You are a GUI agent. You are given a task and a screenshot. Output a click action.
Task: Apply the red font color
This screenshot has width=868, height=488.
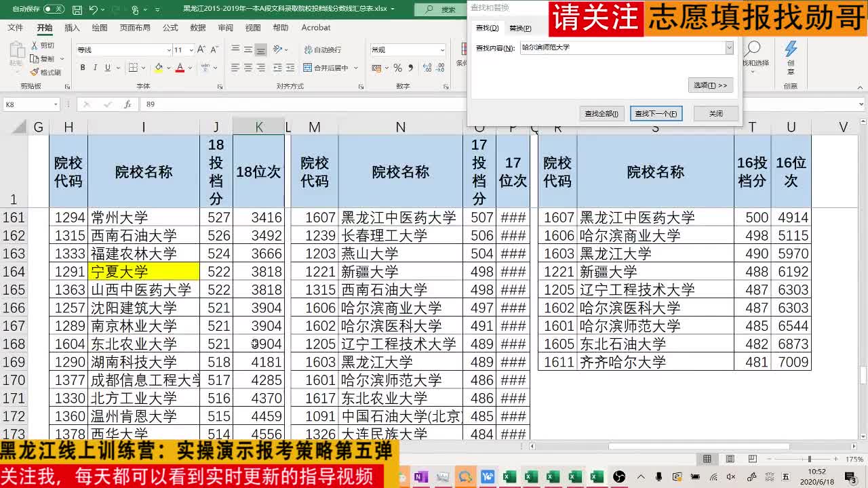pyautogui.click(x=180, y=68)
